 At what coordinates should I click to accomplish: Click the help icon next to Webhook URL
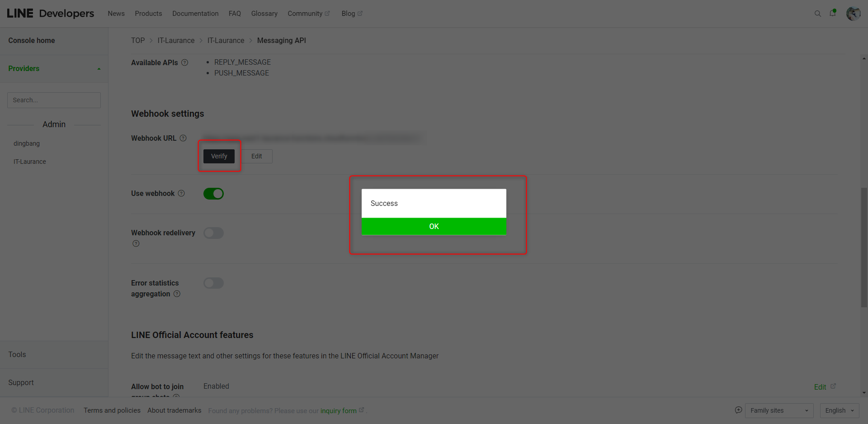(x=183, y=138)
